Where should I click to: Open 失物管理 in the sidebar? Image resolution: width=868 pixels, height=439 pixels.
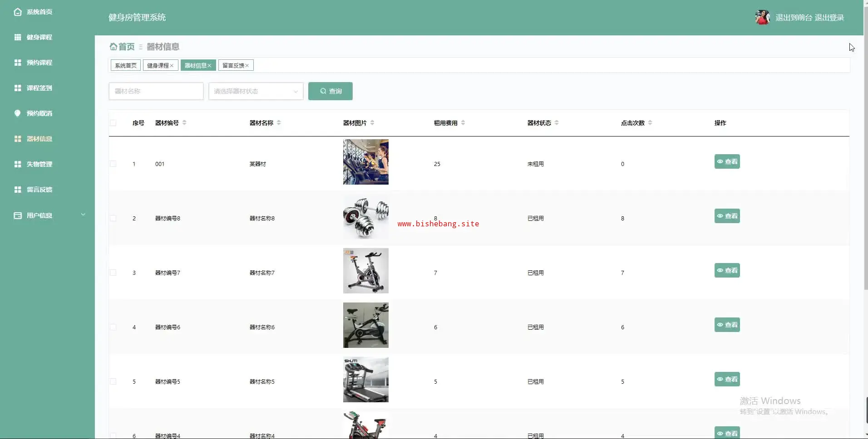pyautogui.click(x=39, y=164)
